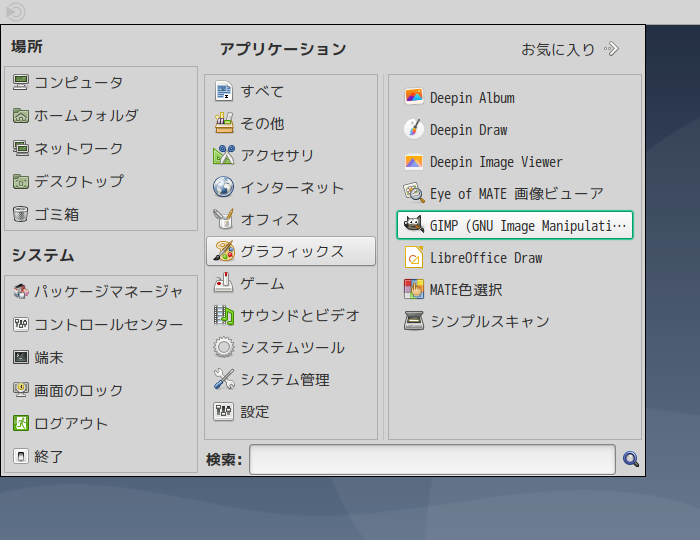Open MATE色選択 color picker icon

point(414,289)
